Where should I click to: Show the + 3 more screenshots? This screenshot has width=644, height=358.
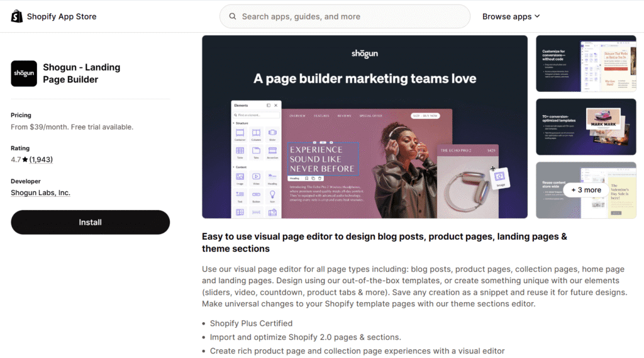click(x=586, y=190)
